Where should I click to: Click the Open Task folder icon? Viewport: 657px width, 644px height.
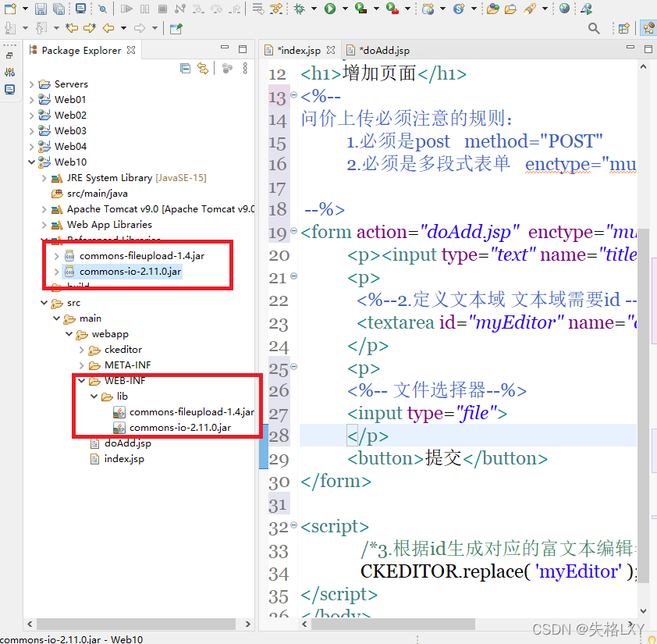click(x=510, y=9)
